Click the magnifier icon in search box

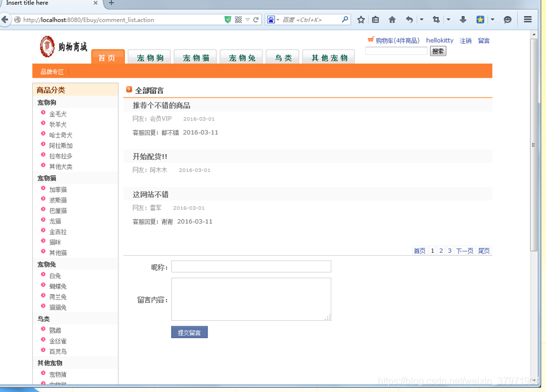pyautogui.click(x=344, y=20)
